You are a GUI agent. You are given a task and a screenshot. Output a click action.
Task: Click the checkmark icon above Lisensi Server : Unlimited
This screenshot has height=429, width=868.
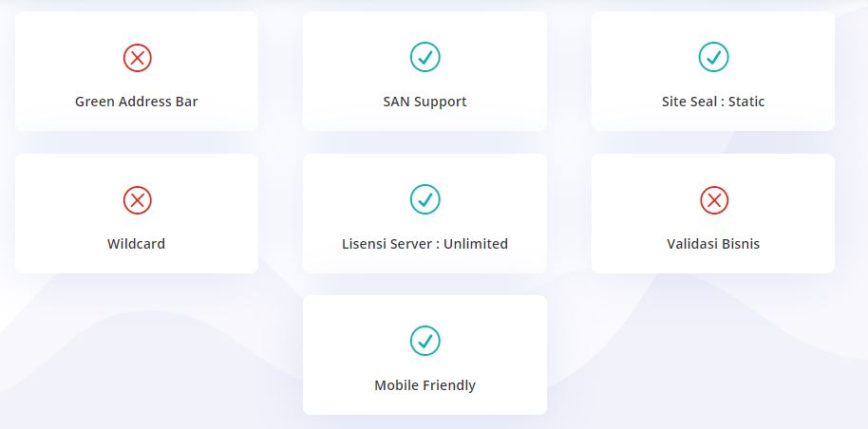pos(425,200)
